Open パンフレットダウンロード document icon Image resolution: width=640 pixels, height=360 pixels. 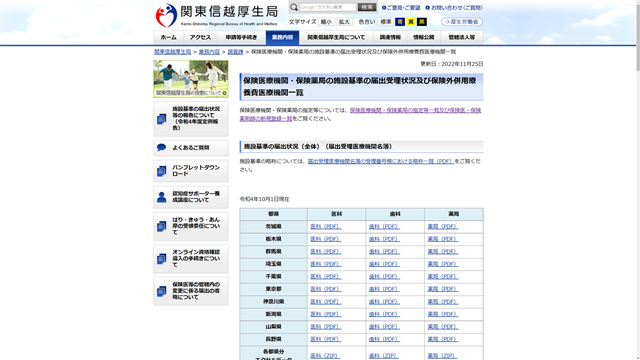click(162, 171)
